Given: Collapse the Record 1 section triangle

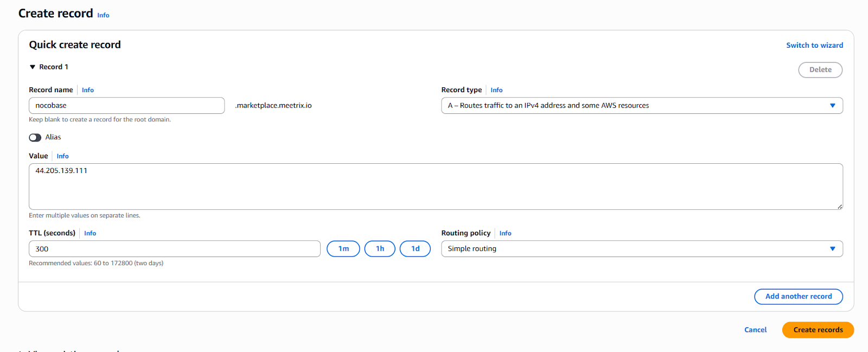Looking at the screenshot, I should [33, 67].
